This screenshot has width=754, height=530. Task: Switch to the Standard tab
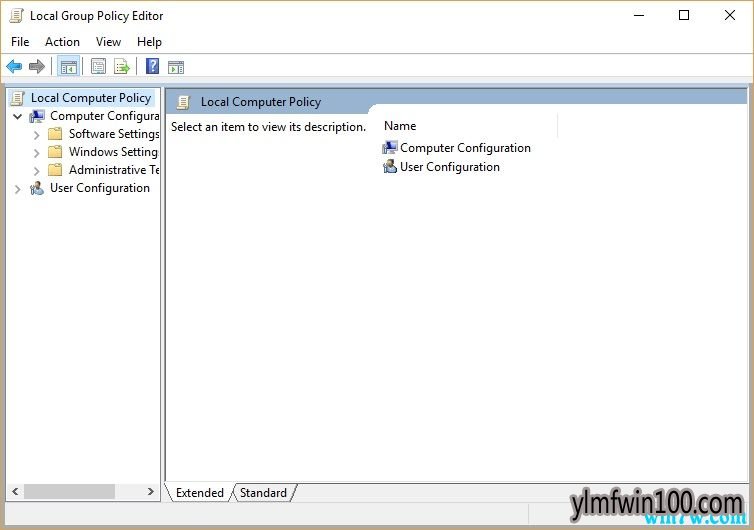(263, 493)
